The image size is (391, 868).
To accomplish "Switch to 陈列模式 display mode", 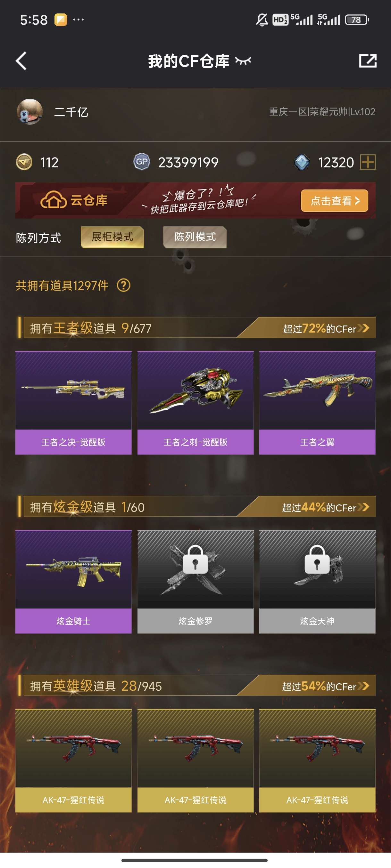I will coord(195,237).
